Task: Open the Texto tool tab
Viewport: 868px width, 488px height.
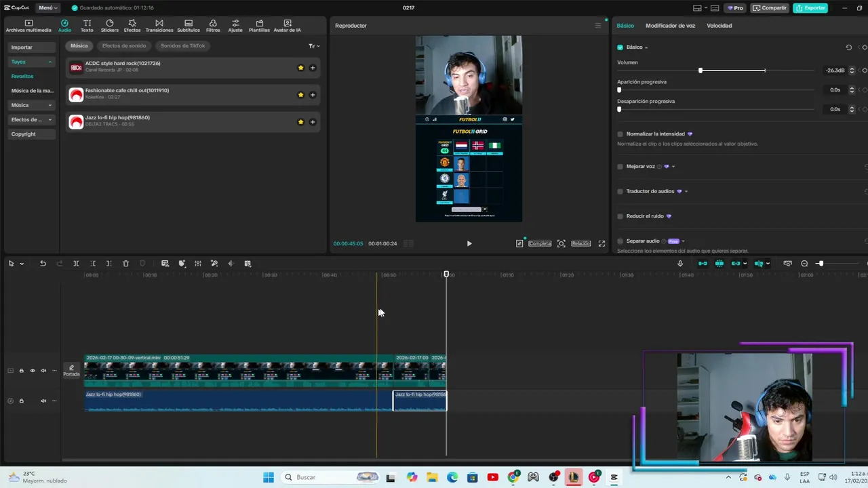Action: click(87, 26)
